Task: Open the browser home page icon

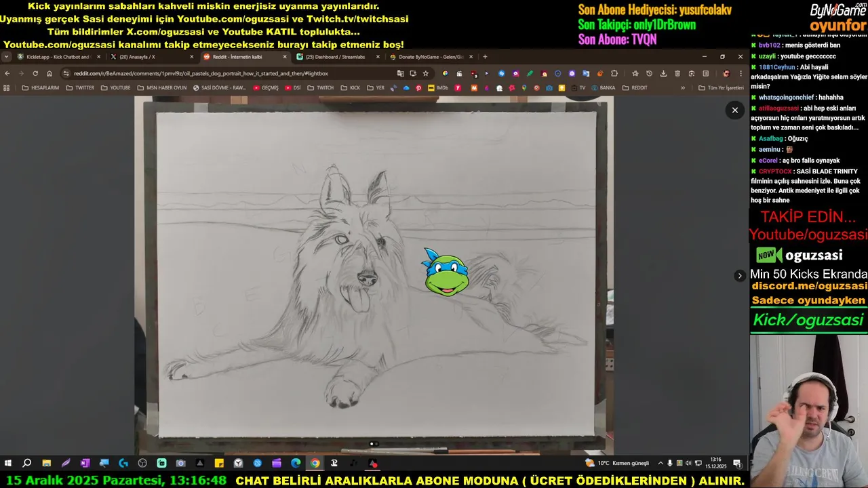Action: [x=50, y=73]
